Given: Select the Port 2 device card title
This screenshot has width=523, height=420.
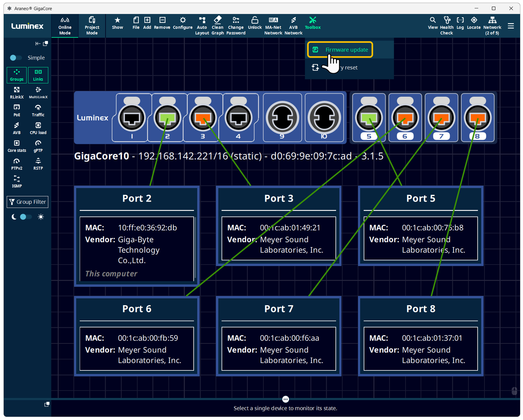Looking at the screenshot, I should coord(137,199).
